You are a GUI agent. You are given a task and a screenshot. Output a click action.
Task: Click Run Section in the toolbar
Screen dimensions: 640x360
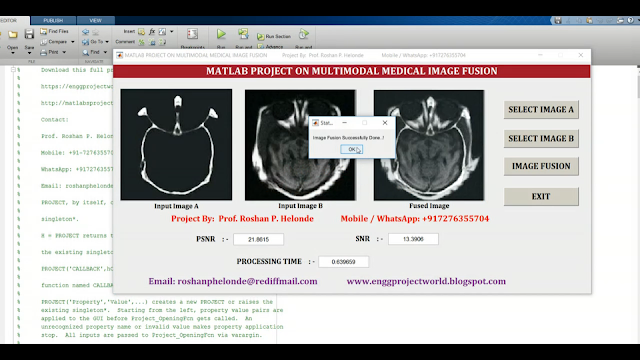(x=274, y=36)
